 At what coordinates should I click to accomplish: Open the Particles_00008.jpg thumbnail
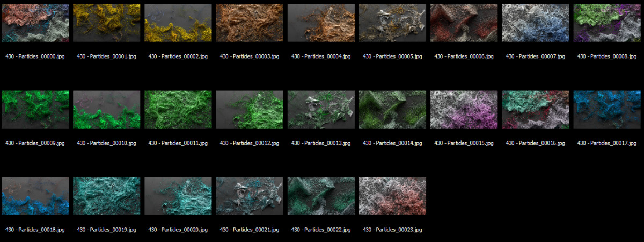click(x=607, y=23)
